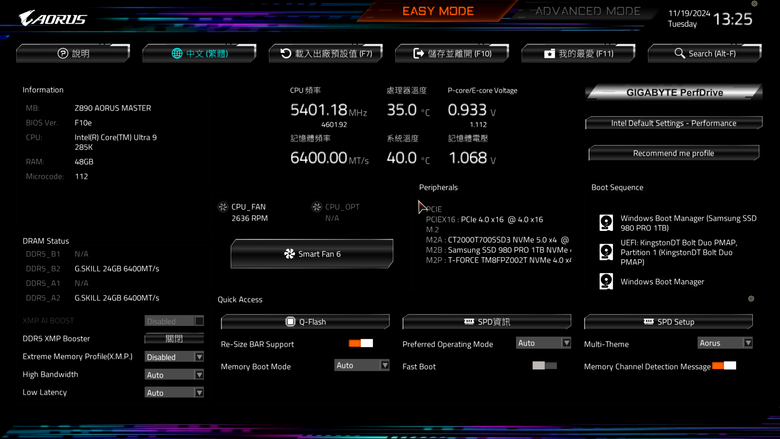The height and width of the screenshot is (439, 780).
Task: Click DDR5_A2 G.SKILL 24GB 6400MT/s row
Action: coord(93,298)
